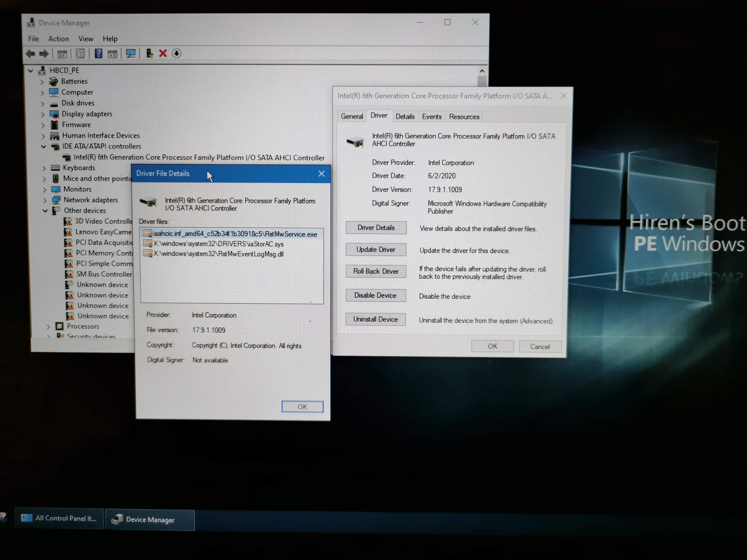Click the Properties toolbar icon

pos(80,54)
